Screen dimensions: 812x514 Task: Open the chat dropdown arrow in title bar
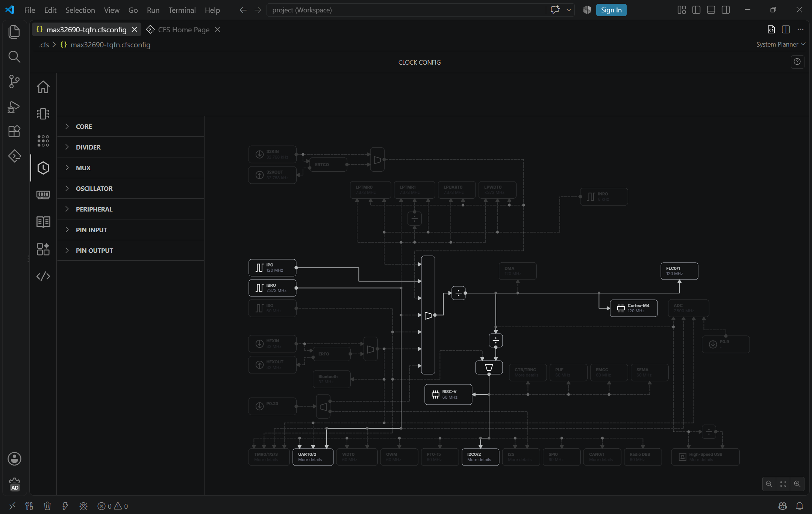[x=568, y=10]
